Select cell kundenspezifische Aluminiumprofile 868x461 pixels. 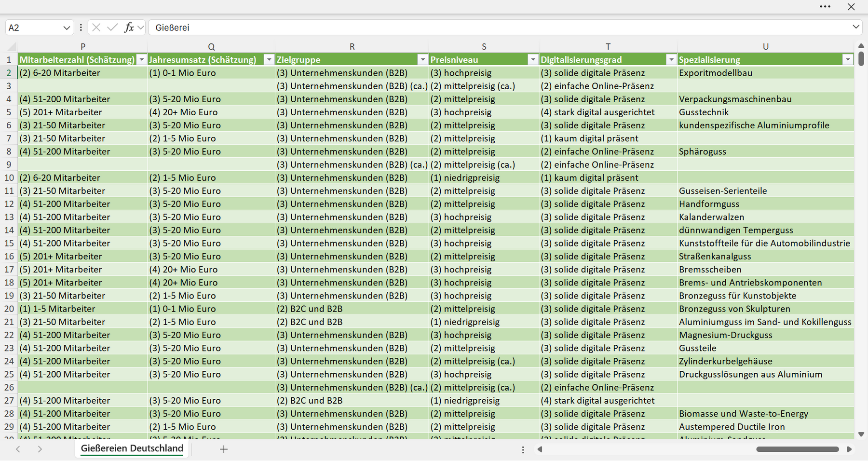click(766, 125)
